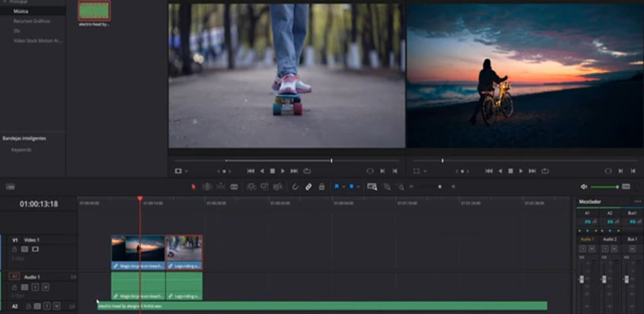Click the speaker mute icon above the mixer

point(584,187)
